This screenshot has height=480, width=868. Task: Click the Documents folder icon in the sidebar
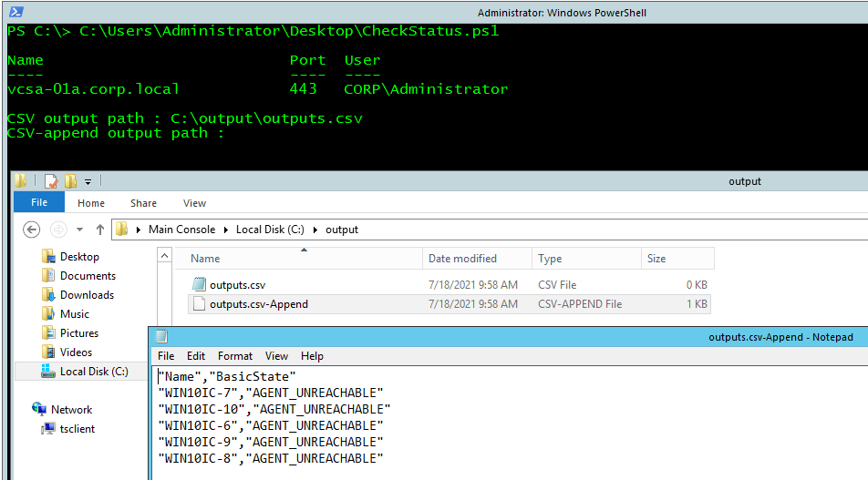point(48,275)
